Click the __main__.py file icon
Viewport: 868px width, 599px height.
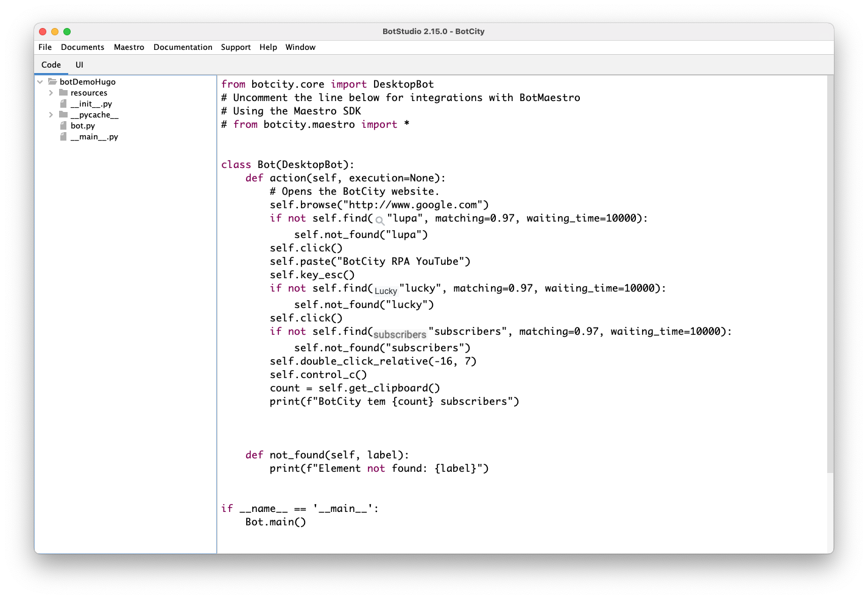[63, 136]
